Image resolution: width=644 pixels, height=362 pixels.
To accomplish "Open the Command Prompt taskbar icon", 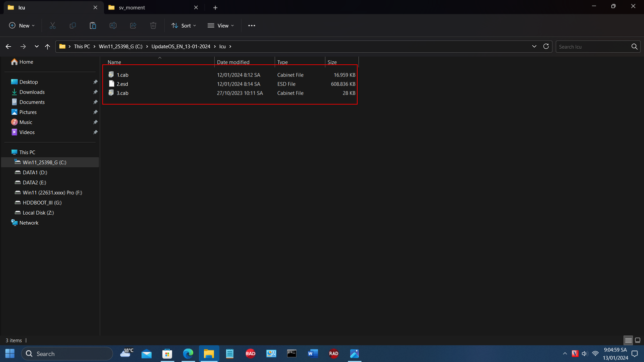I will pyautogui.click(x=292, y=353).
